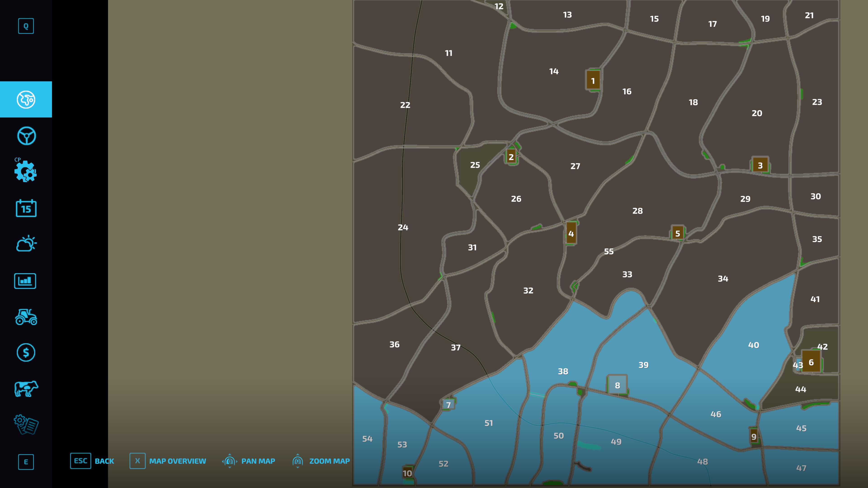Image resolution: width=868 pixels, height=488 pixels.
Task: Click field number 14 on the map
Action: [554, 71]
